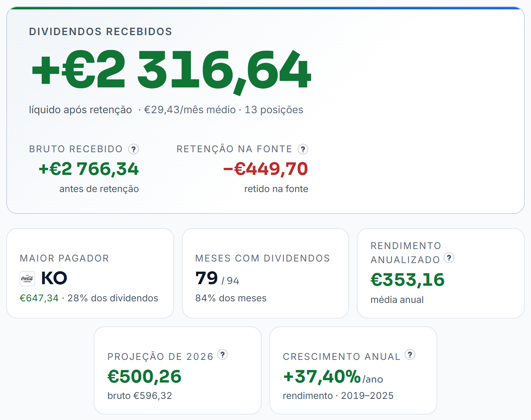This screenshot has width=531, height=420.
Task: Click the '€29,43/mês médio' text
Action: [x=190, y=110]
